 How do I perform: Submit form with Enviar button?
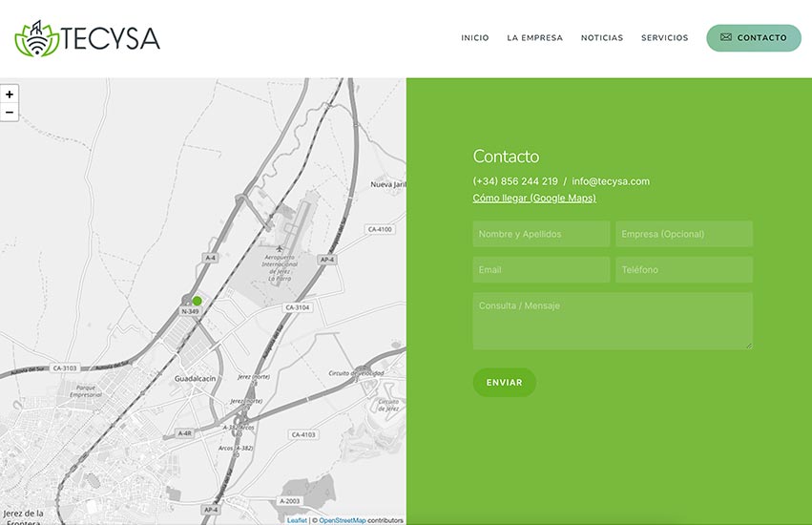click(x=505, y=383)
